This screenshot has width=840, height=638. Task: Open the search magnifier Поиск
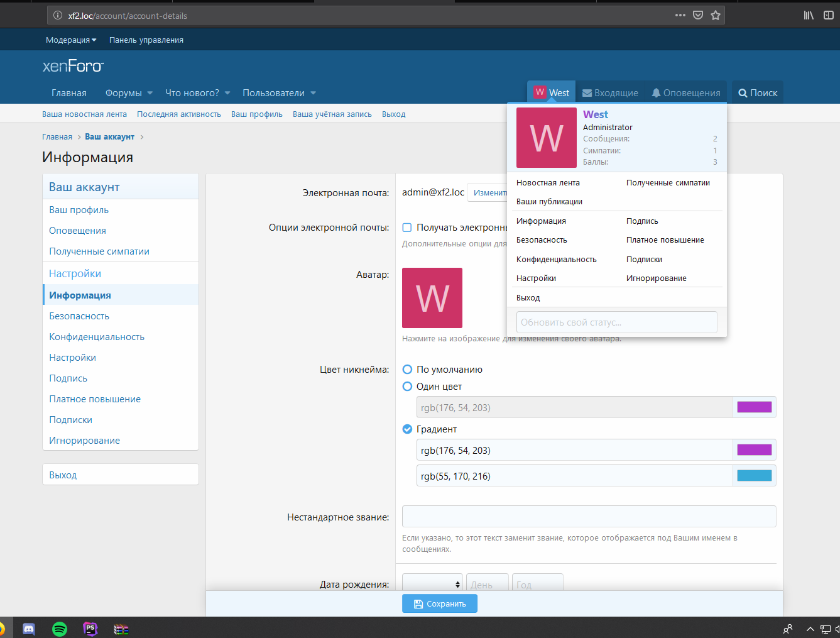(x=758, y=93)
